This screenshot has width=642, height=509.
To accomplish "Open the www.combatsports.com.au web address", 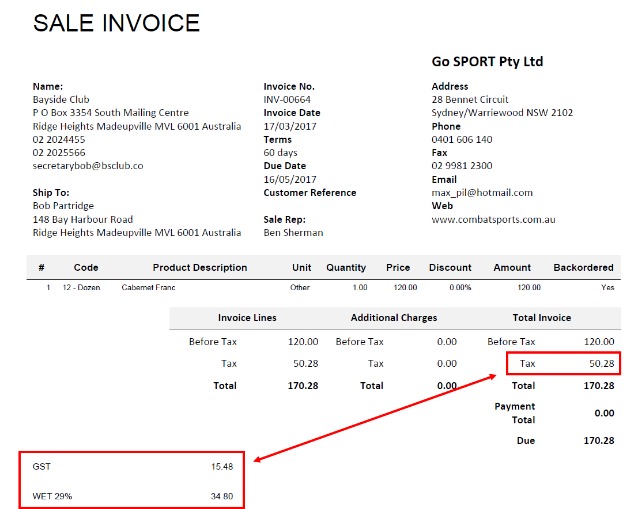I will click(493, 219).
